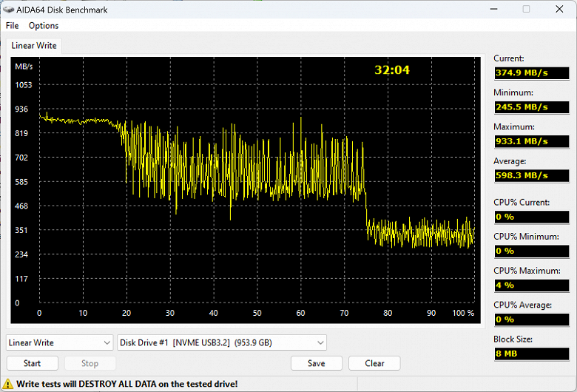The width and height of the screenshot is (577, 392).
Task: Click the arrow of the disk drive combo box
Action: (320, 343)
